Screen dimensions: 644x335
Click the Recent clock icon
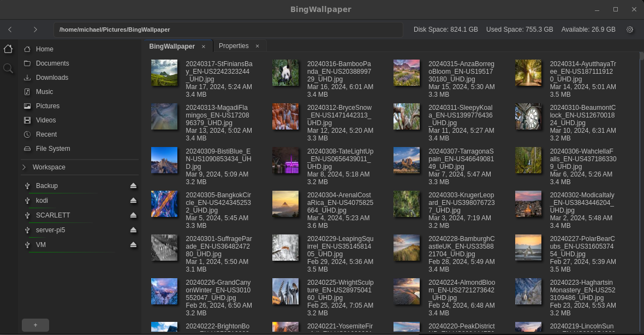tap(27, 134)
